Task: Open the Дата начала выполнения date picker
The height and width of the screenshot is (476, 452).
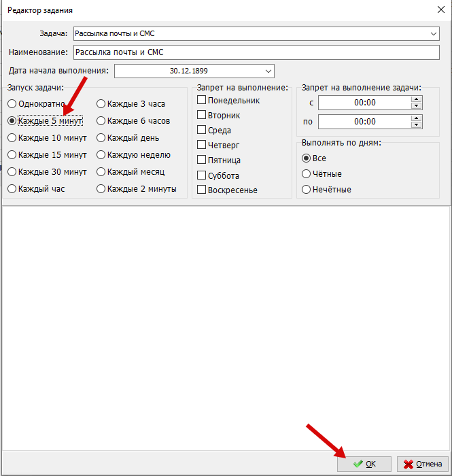Action: tap(267, 71)
